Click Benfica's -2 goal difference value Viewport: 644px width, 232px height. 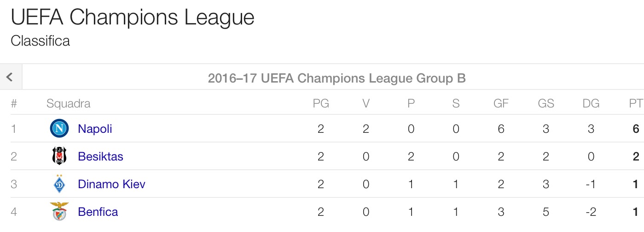(591, 212)
